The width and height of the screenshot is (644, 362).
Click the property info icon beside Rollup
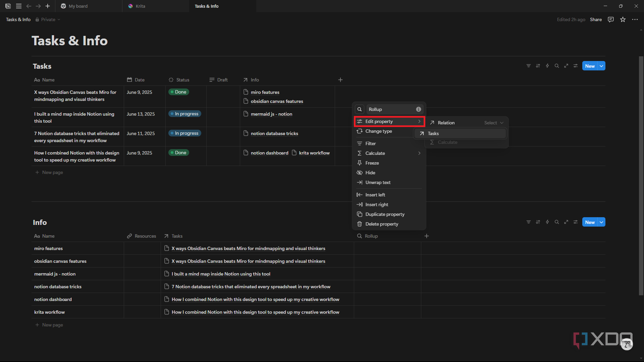[x=419, y=109]
